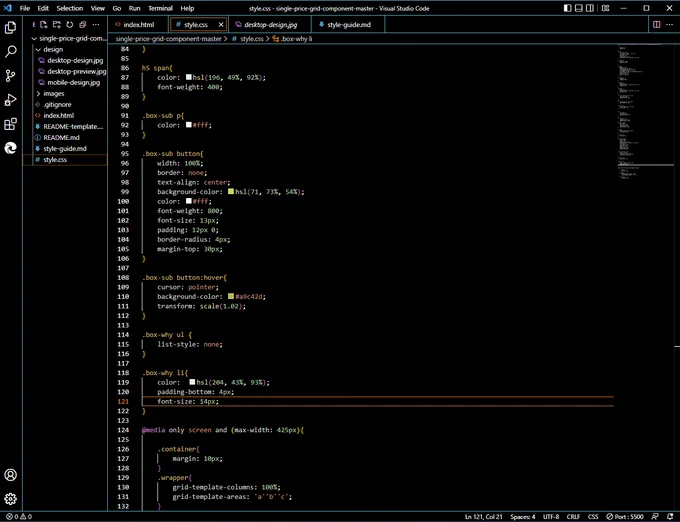The image size is (680, 522).
Task: Click the CRLF end-of-line status item
Action: 573,517
